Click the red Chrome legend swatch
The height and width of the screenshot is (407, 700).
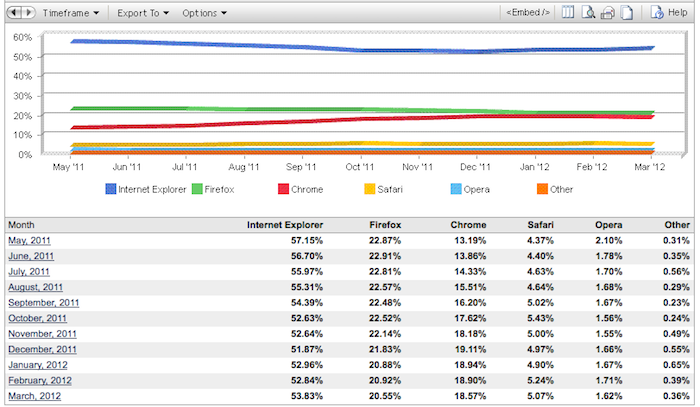283,189
